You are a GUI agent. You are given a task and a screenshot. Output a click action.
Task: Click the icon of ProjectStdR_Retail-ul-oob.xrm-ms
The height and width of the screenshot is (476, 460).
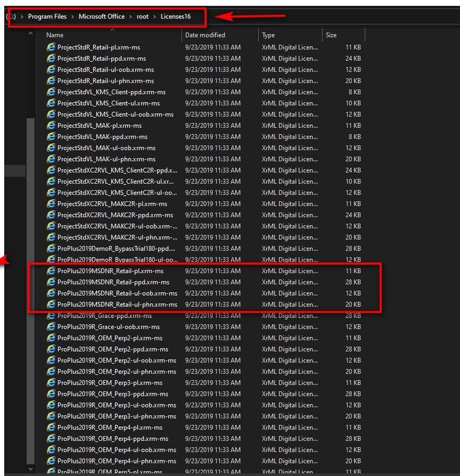click(51, 70)
